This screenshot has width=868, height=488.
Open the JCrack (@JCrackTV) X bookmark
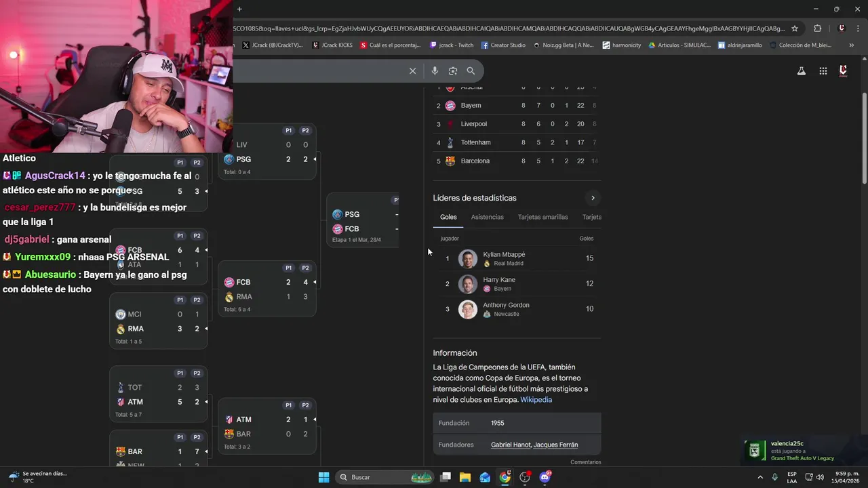tap(271, 45)
